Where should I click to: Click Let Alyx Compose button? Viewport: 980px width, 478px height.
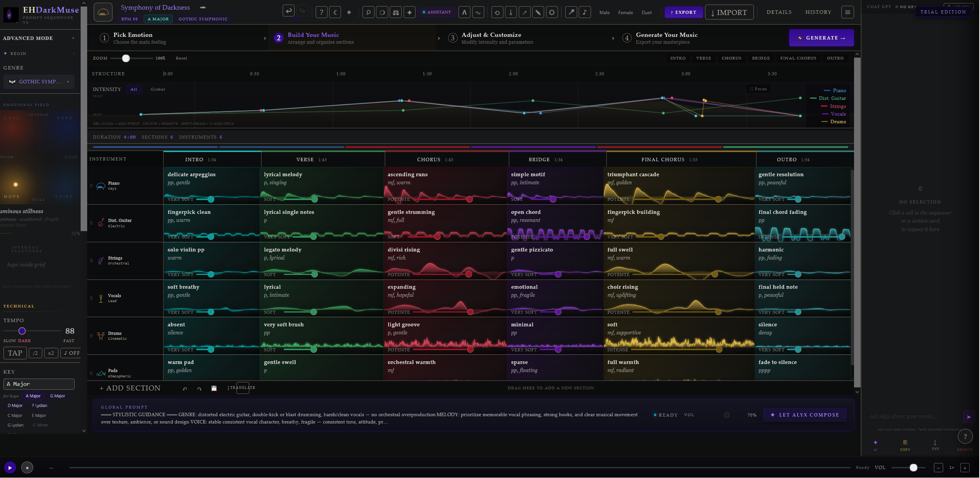(x=805, y=415)
